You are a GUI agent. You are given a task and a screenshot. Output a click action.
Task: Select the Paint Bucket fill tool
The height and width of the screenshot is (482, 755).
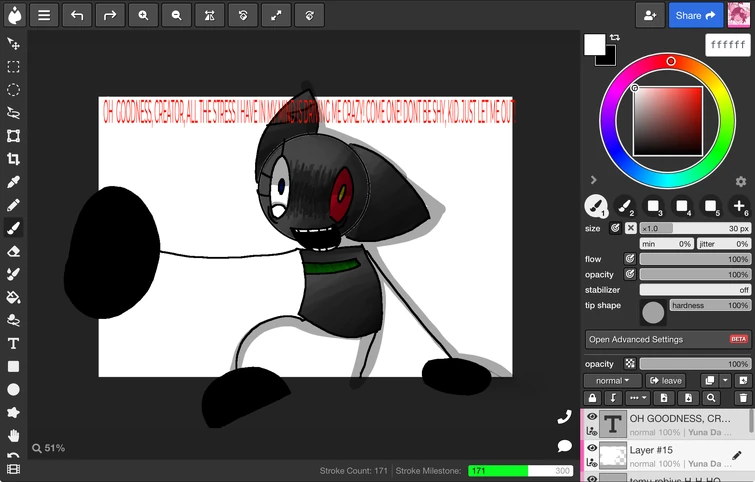14,297
